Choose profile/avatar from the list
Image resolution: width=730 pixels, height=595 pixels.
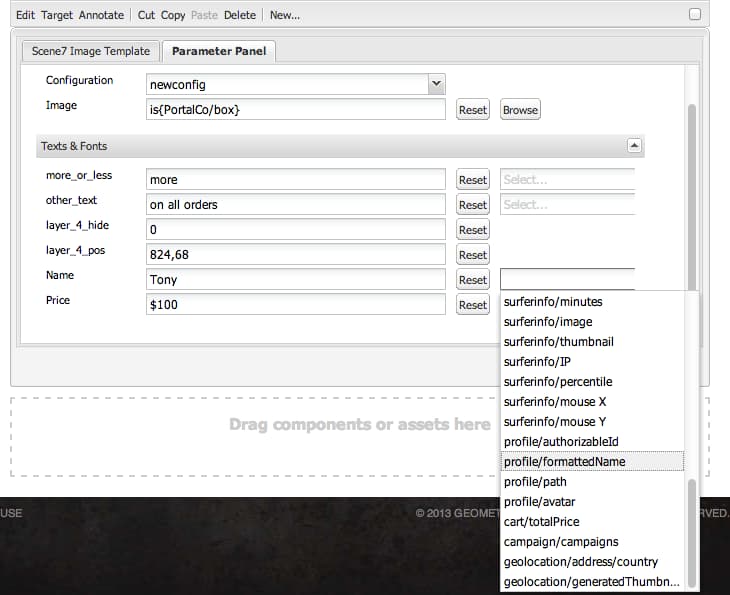(592, 502)
